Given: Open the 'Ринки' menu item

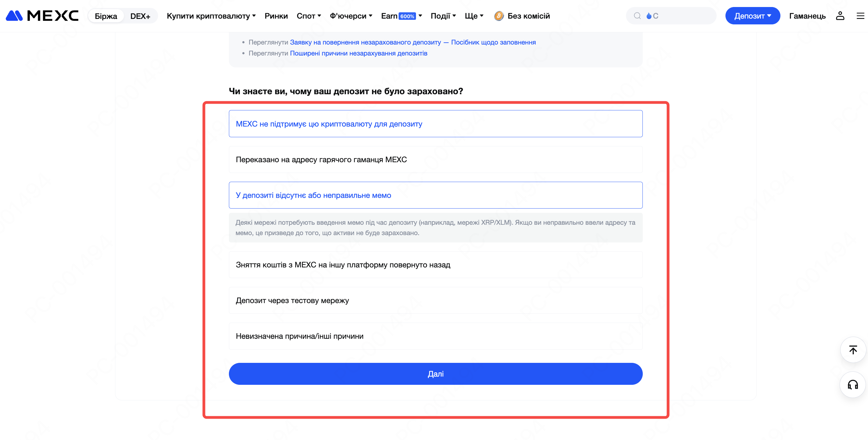Looking at the screenshot, I should tap(276, 16).
